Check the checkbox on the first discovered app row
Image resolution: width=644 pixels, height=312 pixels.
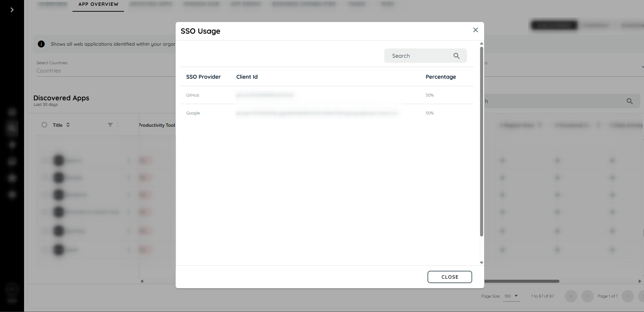(x=45, y=160)
